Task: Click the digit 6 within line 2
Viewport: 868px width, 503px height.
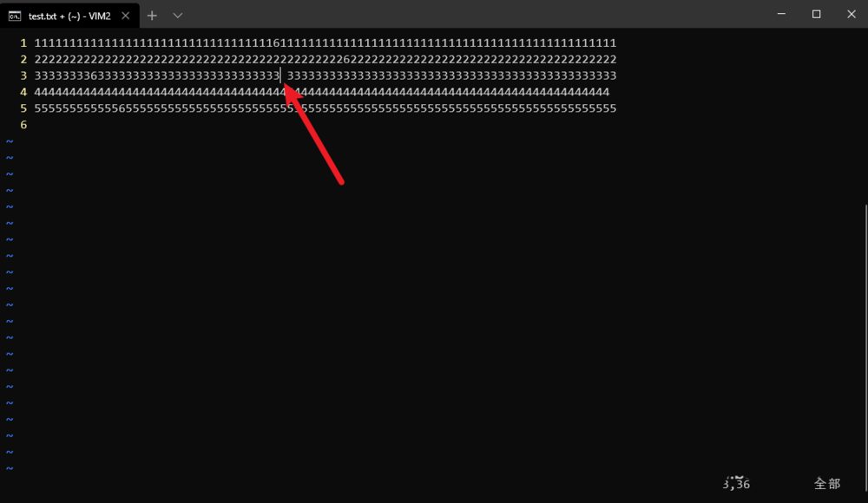Action: click(346, 59)
